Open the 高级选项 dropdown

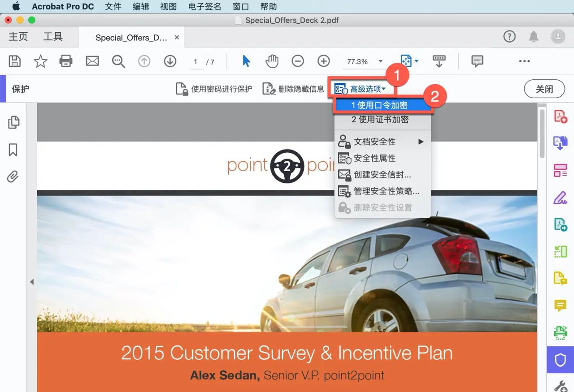360,89
